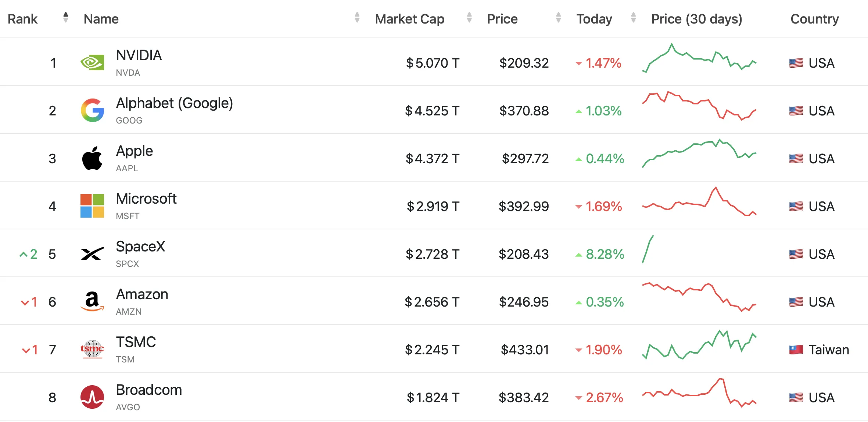868x422 pixels.
Task: View NVIDIA 30-day price chart
Action: 699,58
